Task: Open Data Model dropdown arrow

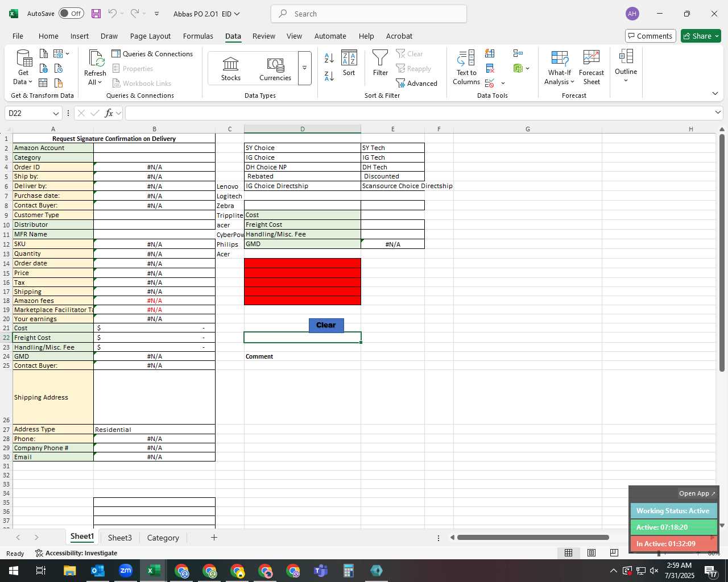Action: point(528,69)
